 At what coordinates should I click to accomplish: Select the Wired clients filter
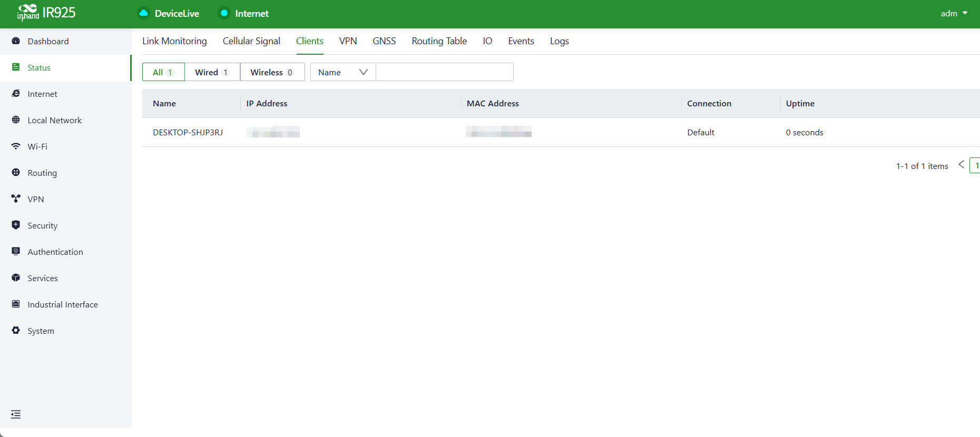coord(212,72)
